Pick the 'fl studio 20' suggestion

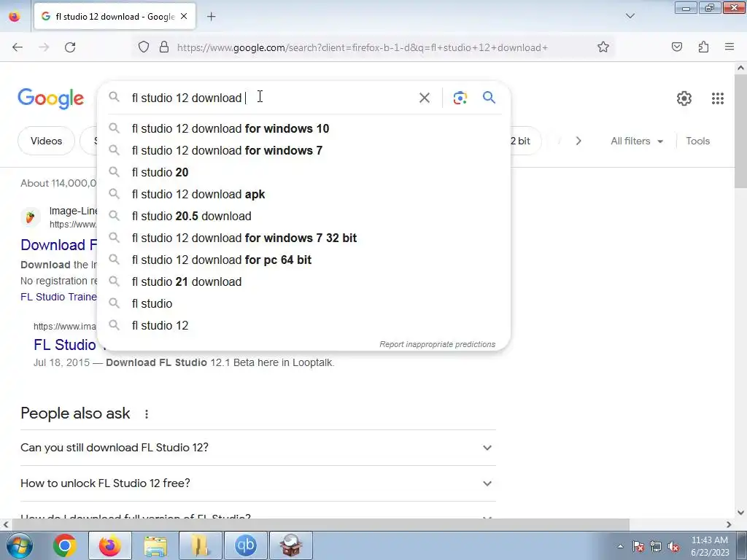pos(303,172)
